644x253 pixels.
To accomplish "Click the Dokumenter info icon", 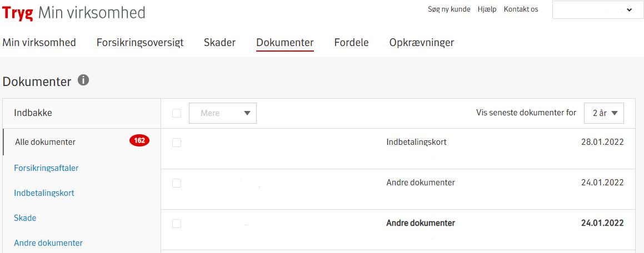I will tap(83, 80).
